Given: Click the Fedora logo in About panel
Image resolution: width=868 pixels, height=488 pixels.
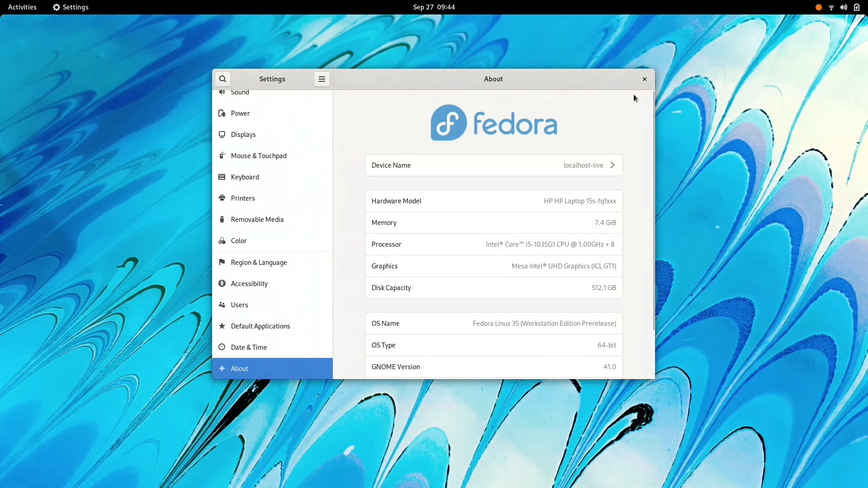Looking at the screenshot, I should coord(494,122).
